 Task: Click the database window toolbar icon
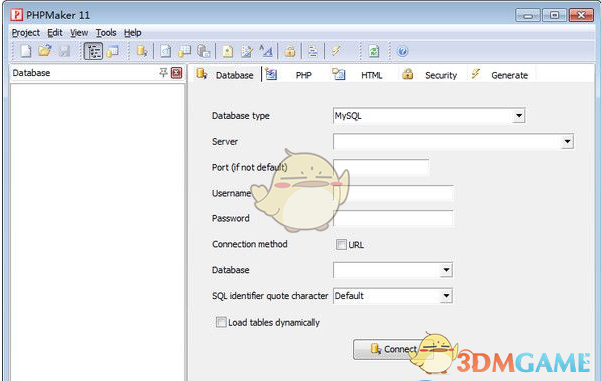113,51
